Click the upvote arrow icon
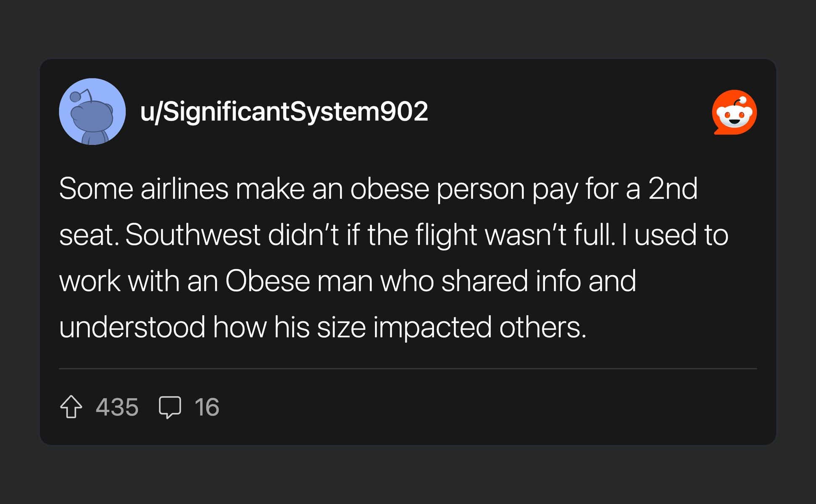 (x=71, y=407)
